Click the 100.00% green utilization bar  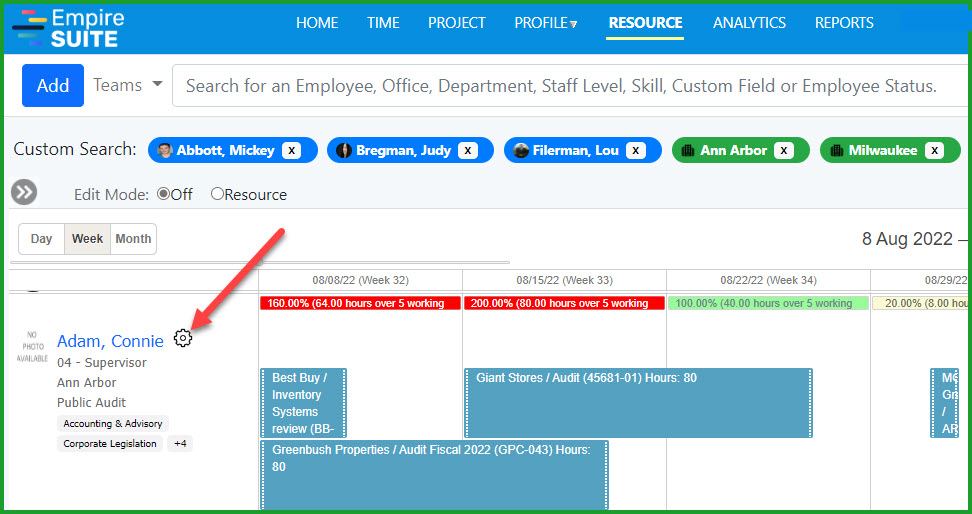[x=768, y=303]
